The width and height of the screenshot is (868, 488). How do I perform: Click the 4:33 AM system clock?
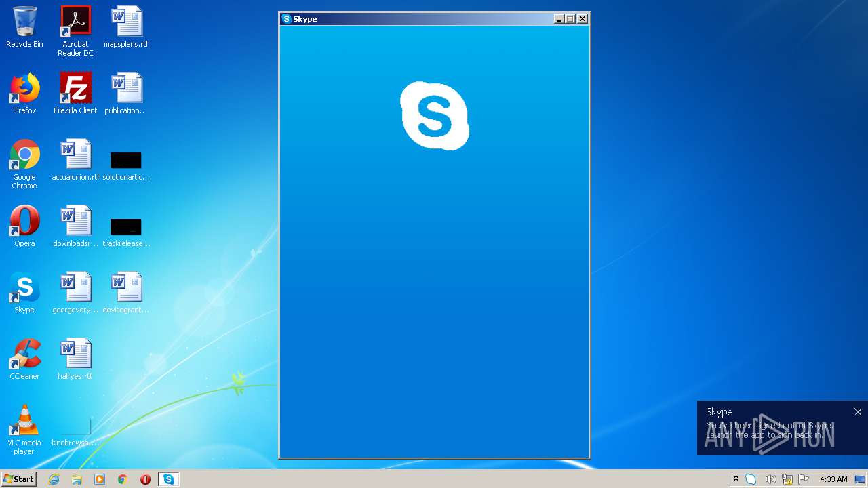[x=833, y=479]
